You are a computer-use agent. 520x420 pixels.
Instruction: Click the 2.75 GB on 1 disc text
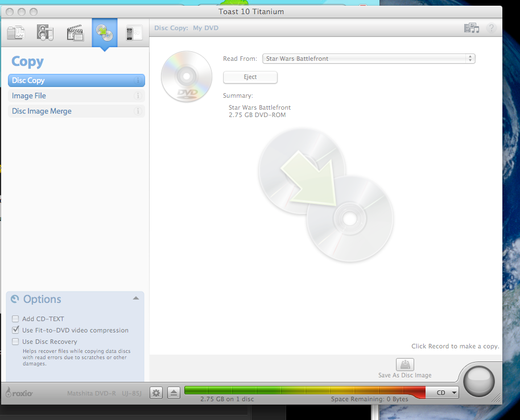point(227,399)
